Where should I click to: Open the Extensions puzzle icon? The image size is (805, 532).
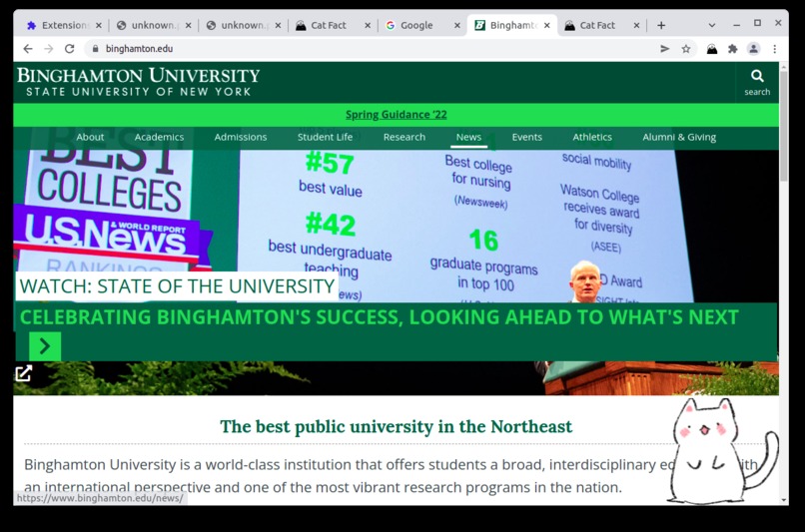pos(733,49)
